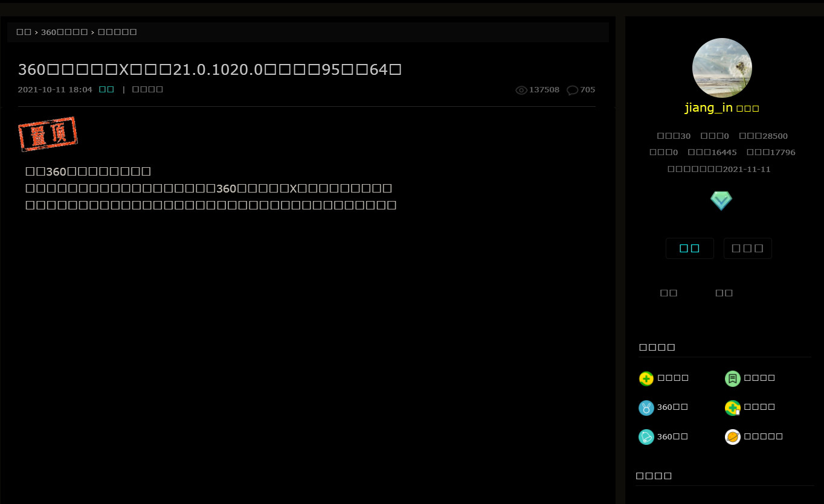
Task: Click the teal-text button under the diamond badge
Action: pos(690,248)
